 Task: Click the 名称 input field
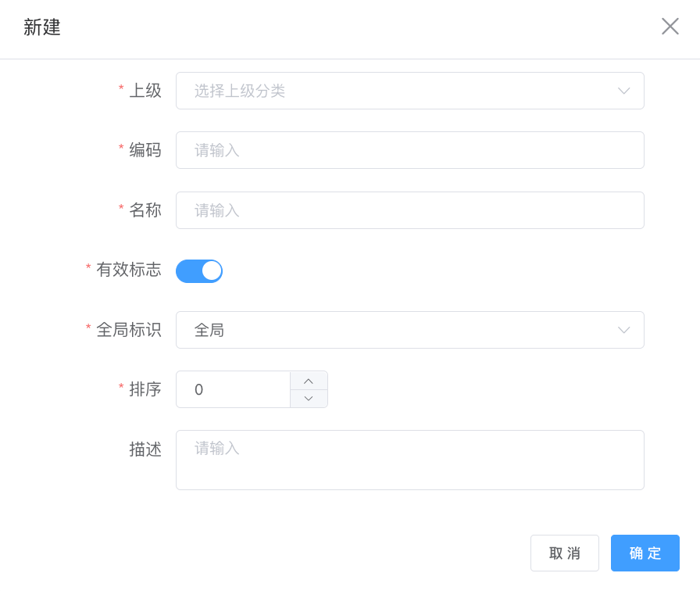click(409, 210)
